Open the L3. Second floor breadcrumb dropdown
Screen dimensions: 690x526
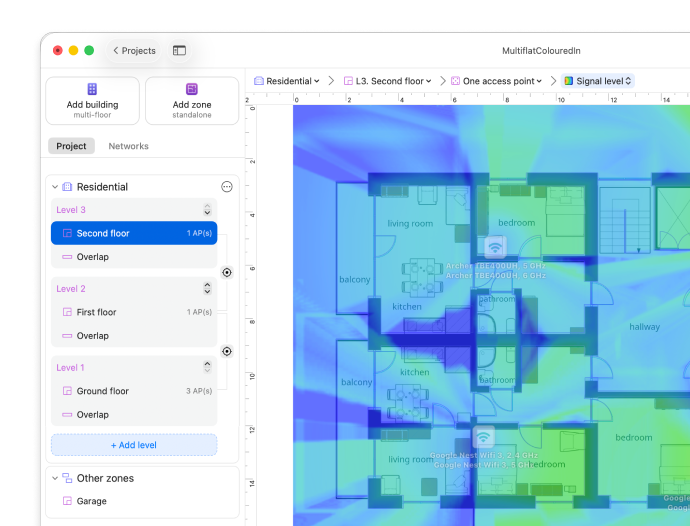point(388,81)
